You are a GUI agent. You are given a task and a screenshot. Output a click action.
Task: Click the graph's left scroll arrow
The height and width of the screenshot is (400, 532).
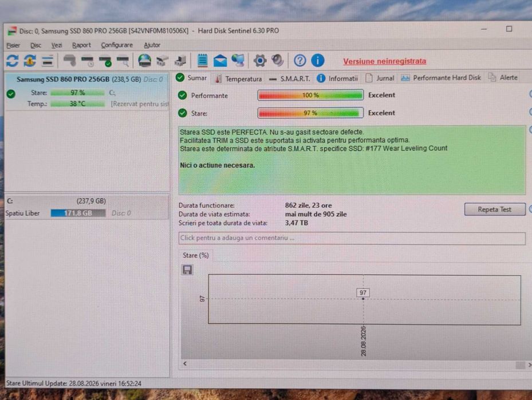185,364
